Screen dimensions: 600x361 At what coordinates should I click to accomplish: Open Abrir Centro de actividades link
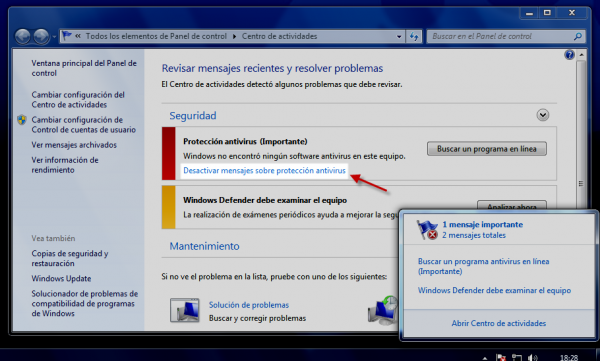pos(499,323)
